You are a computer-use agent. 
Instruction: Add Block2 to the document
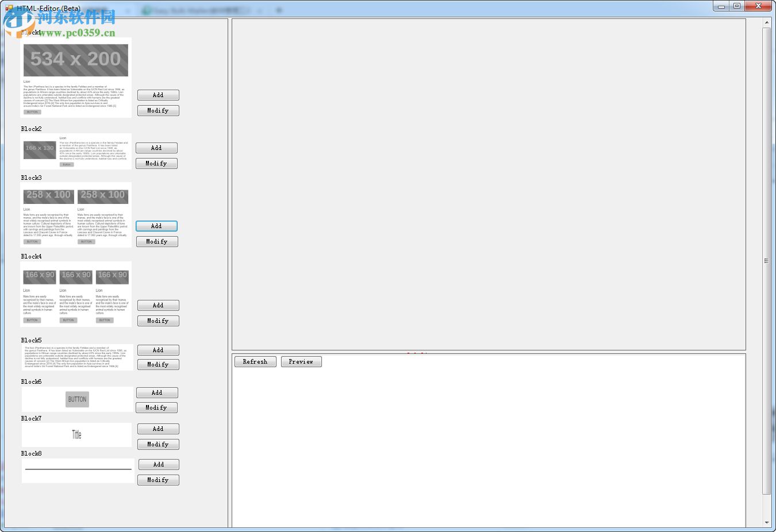tap(156, 148)
